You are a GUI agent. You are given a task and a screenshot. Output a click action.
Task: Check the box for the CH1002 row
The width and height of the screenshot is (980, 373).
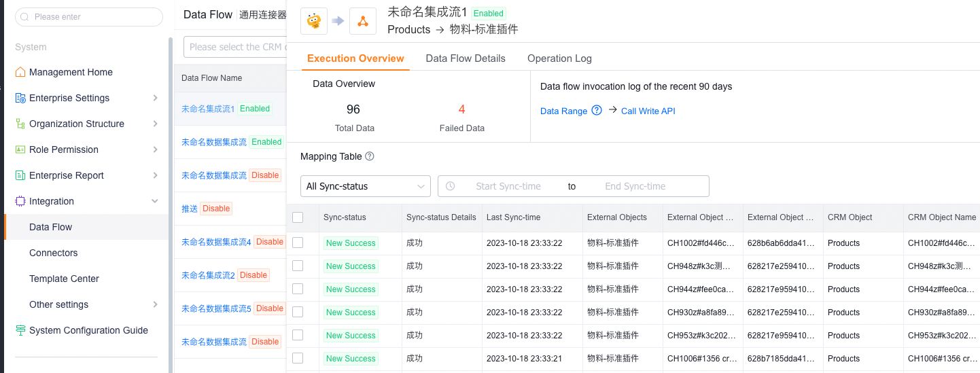coord(298,243)
